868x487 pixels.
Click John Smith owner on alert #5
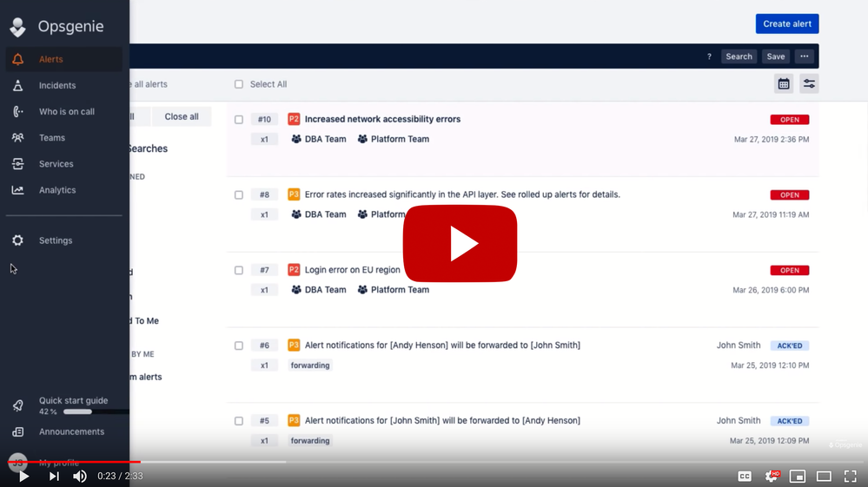739,421
